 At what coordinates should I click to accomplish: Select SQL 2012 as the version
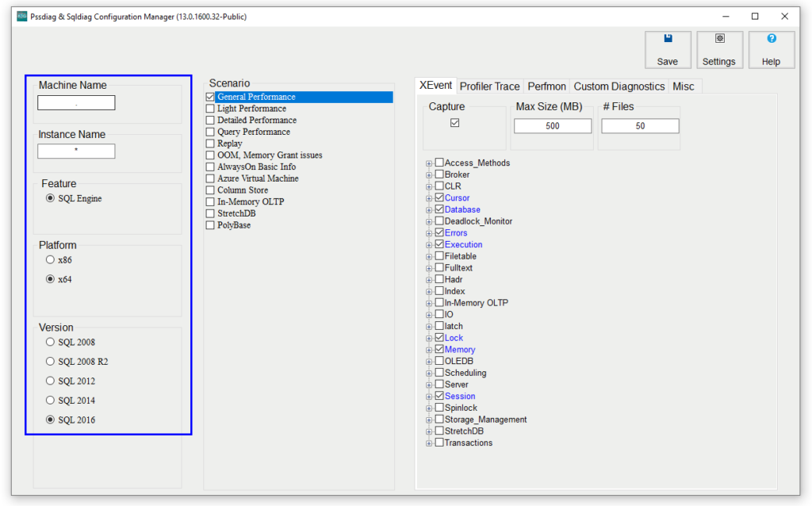(50, 381)
